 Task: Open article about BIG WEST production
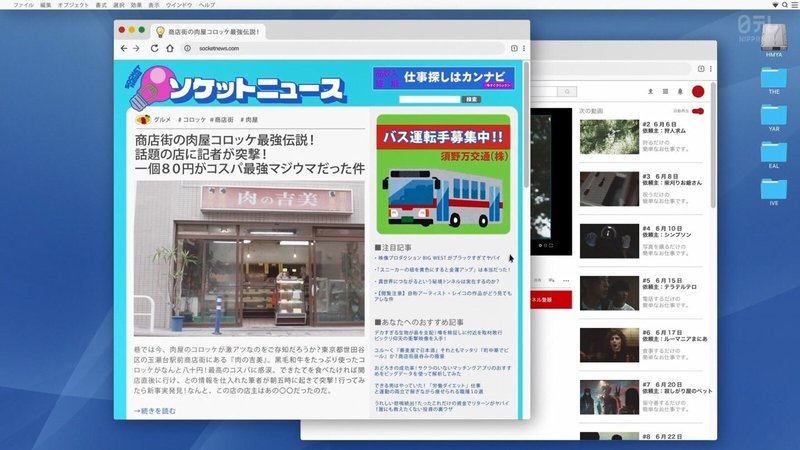click(437, 258)
